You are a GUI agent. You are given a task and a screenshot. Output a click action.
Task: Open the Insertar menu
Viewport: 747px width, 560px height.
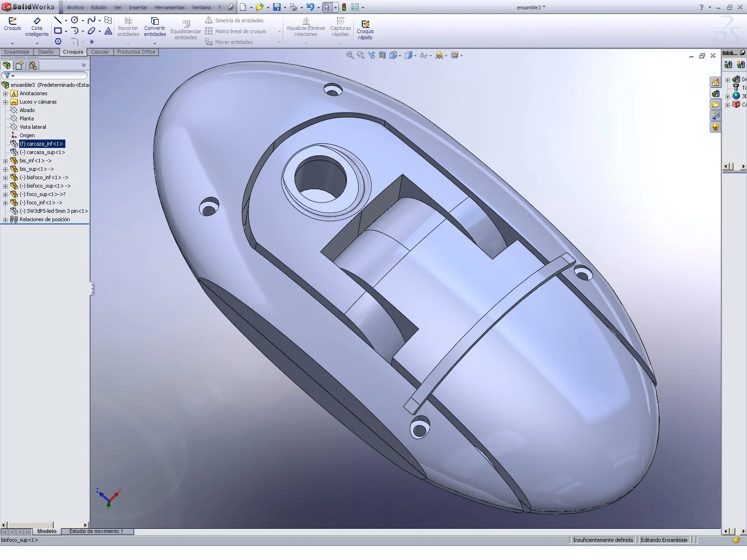pos(138,7)
